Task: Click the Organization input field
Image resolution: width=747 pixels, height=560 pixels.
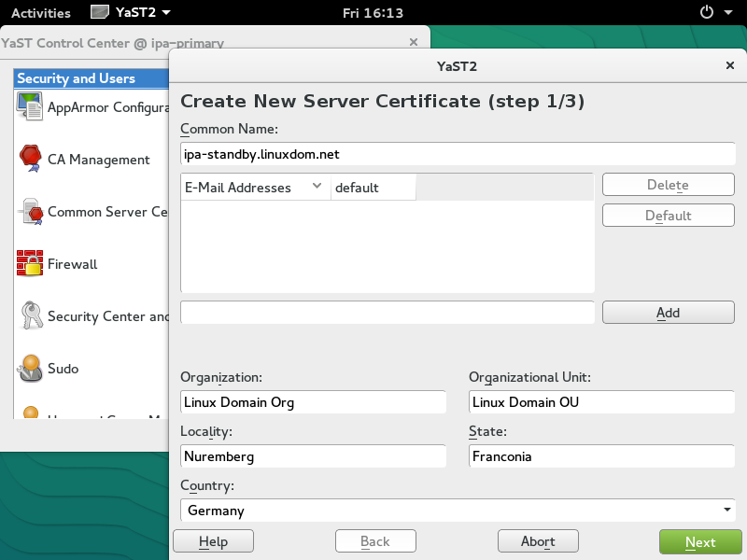Action: pos(313,402)
